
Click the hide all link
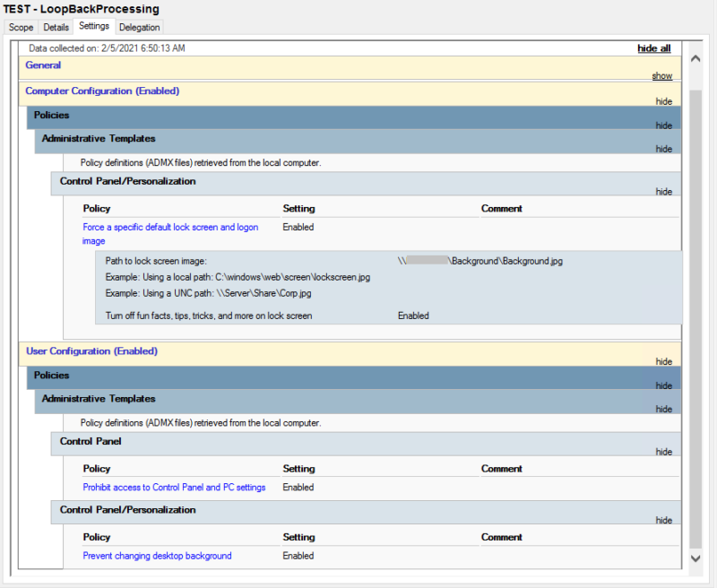point(653,48)
